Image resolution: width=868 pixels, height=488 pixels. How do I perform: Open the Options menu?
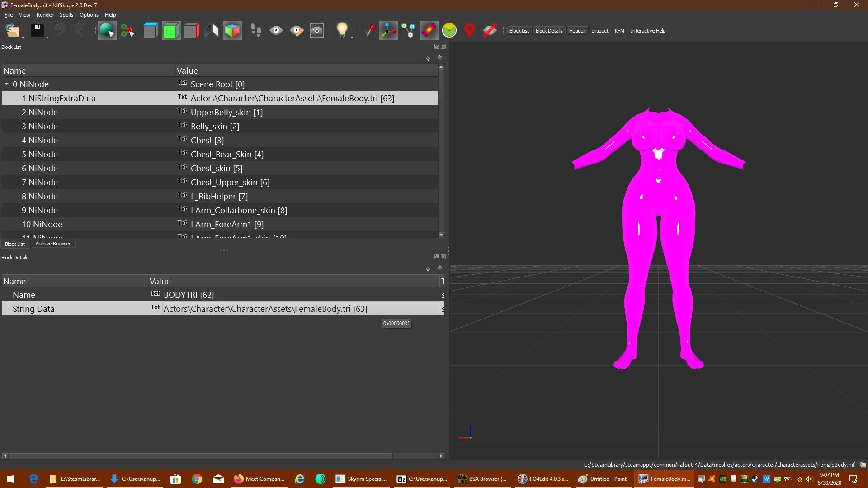click(x=89, y=15)
